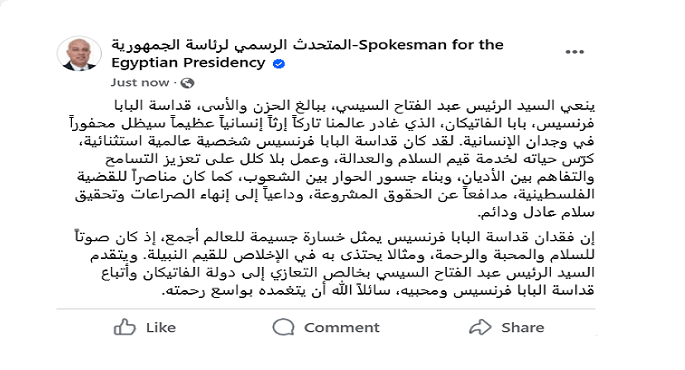
Task: Click the Arabic page name "المتحدث الرسمي لرئاسة الجمهورية"
Action: pyautogui.click(x=232, y=45)
